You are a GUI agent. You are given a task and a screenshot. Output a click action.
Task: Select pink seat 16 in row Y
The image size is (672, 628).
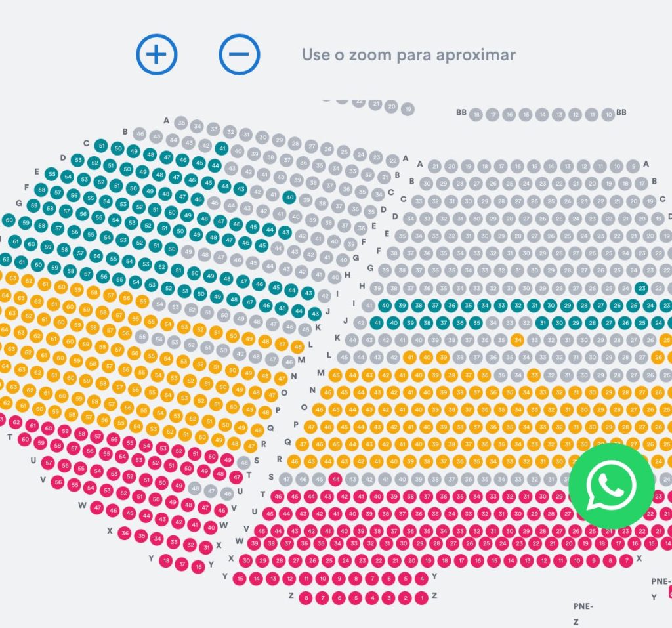click(198, 566)
